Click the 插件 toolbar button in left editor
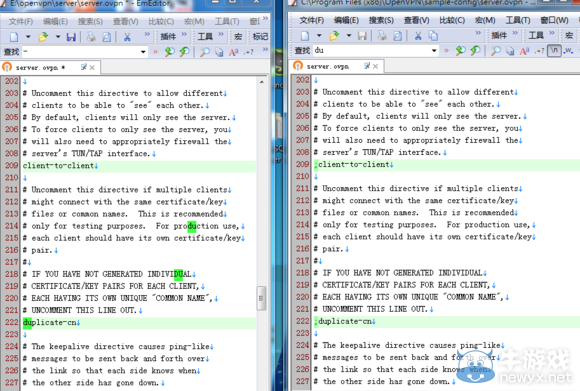The width and height of the screenshot is (580, 391). click(168, 37)
